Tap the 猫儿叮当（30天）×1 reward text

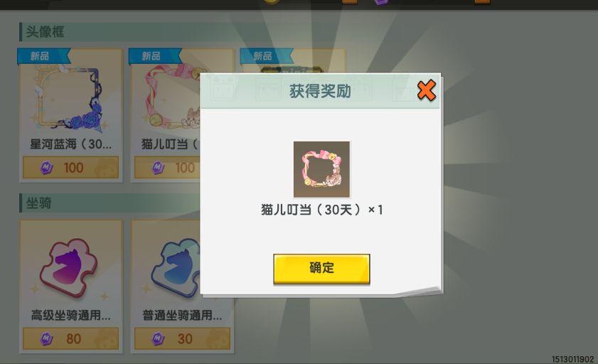pos(322,210)
